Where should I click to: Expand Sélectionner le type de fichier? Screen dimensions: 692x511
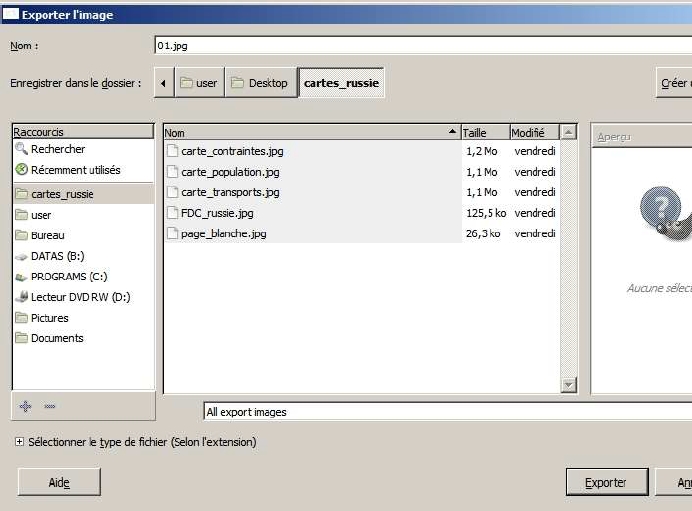(x=20, y=441)
